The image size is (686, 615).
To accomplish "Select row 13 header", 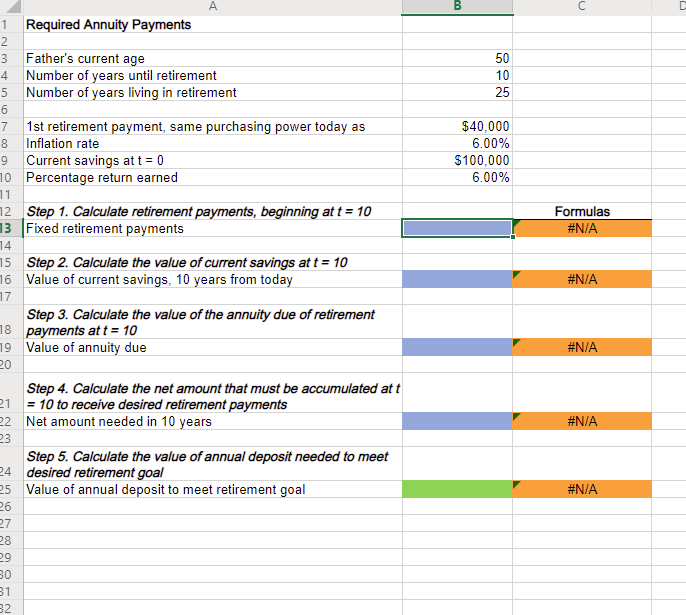I will coord(11,228).
